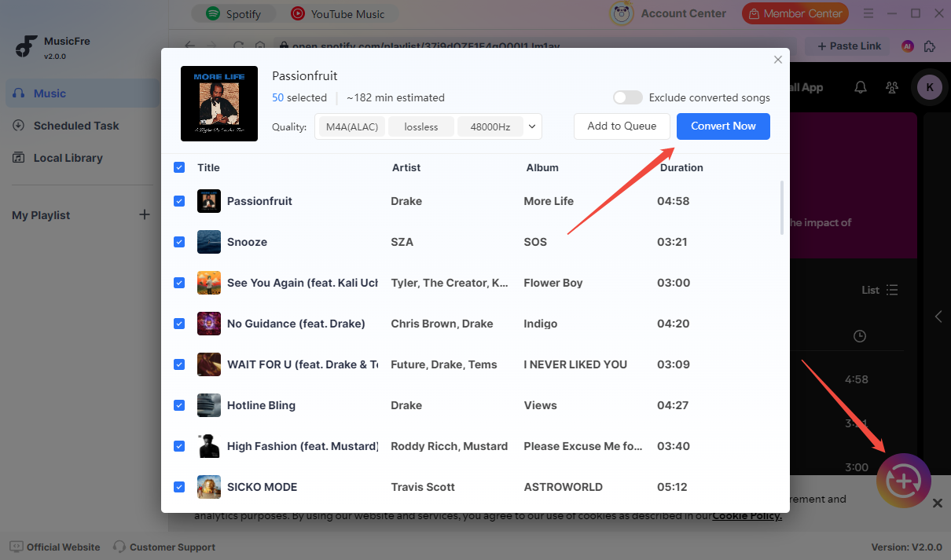Click the MusicFre logo icon
951x560 pixels.
pyautogui.click(x=27, y=46)
